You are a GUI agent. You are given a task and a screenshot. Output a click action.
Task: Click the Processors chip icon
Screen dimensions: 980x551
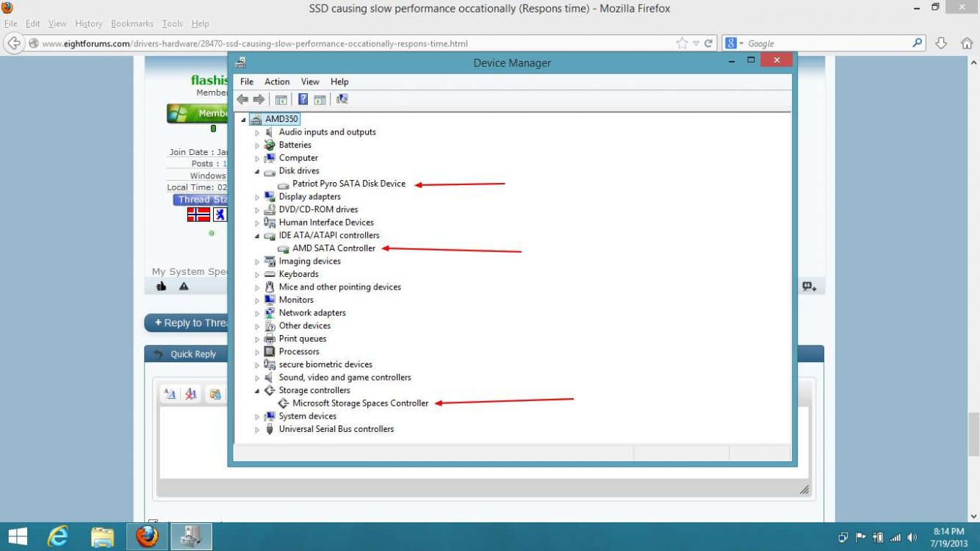(270, 351)
